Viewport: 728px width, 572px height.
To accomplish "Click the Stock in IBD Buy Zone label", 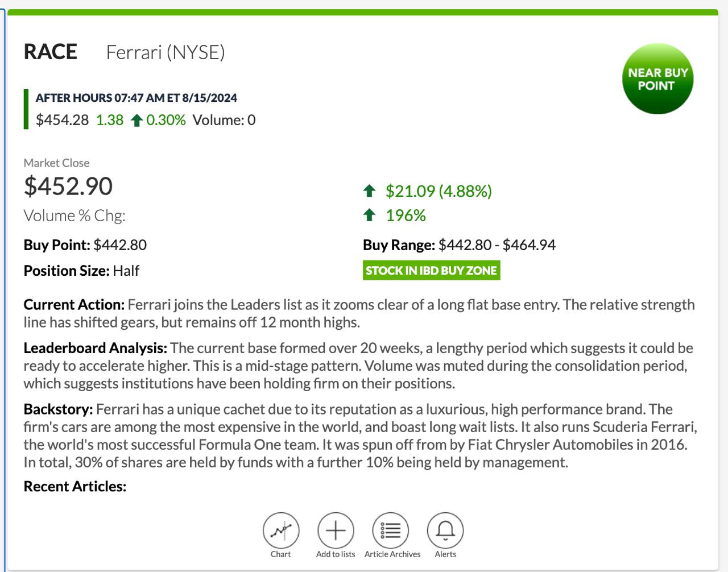I will [x=431, y=271].
